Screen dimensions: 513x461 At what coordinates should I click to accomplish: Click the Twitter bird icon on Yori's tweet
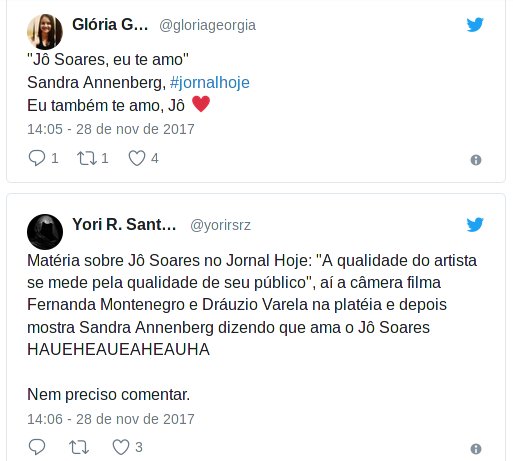(x=475, y=224)
